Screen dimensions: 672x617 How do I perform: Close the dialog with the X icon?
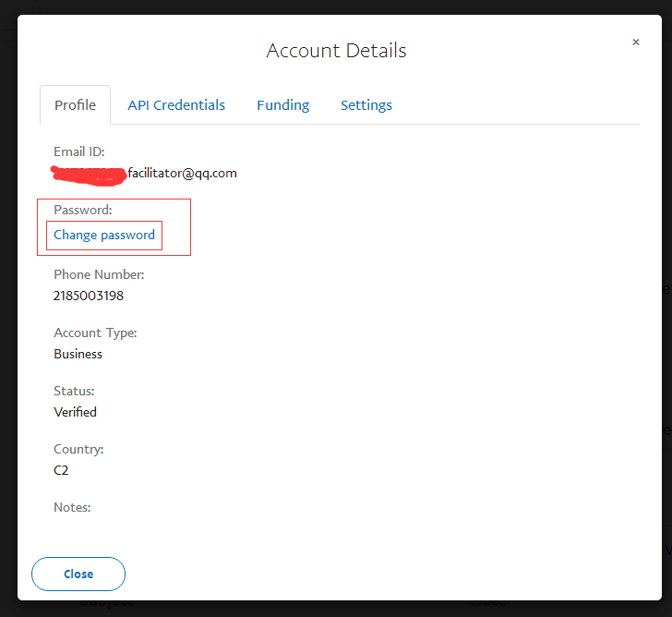point(635,42)
